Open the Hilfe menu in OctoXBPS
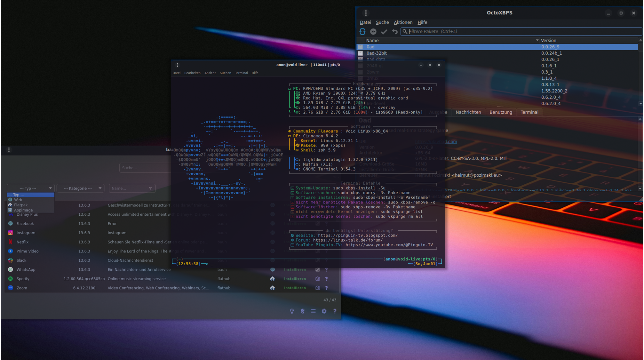Viewport: 644px width, 360px height. coord(422,22)
